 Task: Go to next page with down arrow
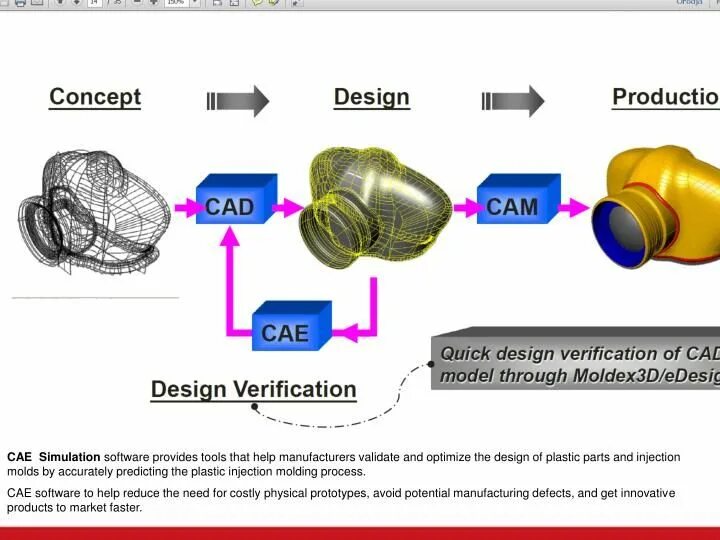click(x=77, y=2)
